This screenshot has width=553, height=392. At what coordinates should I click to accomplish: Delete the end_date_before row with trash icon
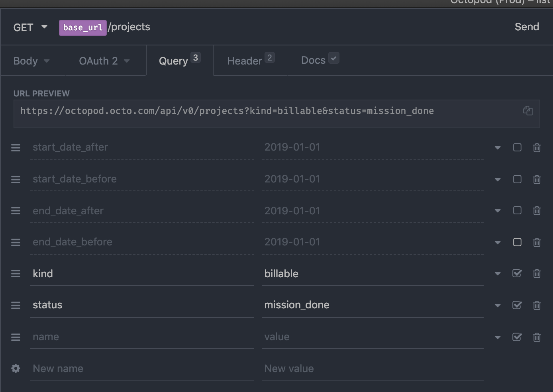[537, 242]
